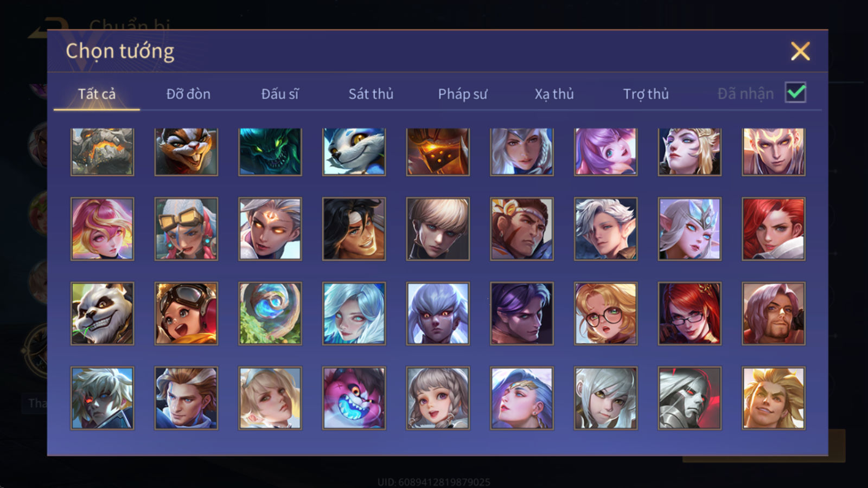Pick the girl with goggles and pink braids
This screenshot has height=488, width=868.
(186, 229)
